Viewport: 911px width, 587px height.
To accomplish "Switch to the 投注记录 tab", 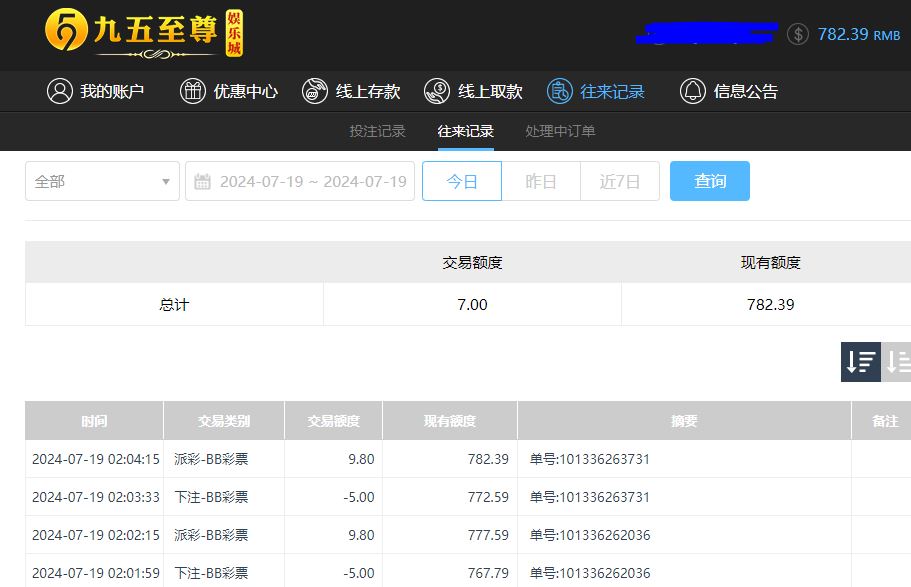I will [x=377, y=131].
